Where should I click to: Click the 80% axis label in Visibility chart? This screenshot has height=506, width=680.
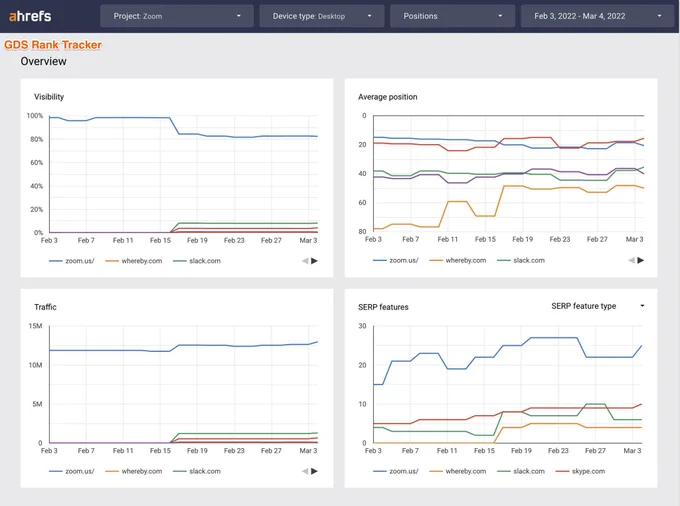tap(36, 139)
